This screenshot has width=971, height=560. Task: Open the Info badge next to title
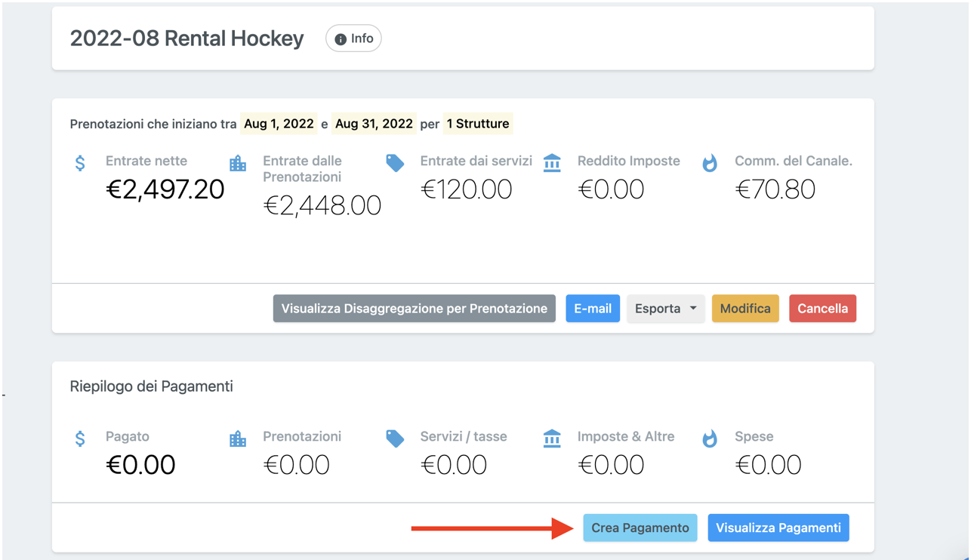coord(353,38)
